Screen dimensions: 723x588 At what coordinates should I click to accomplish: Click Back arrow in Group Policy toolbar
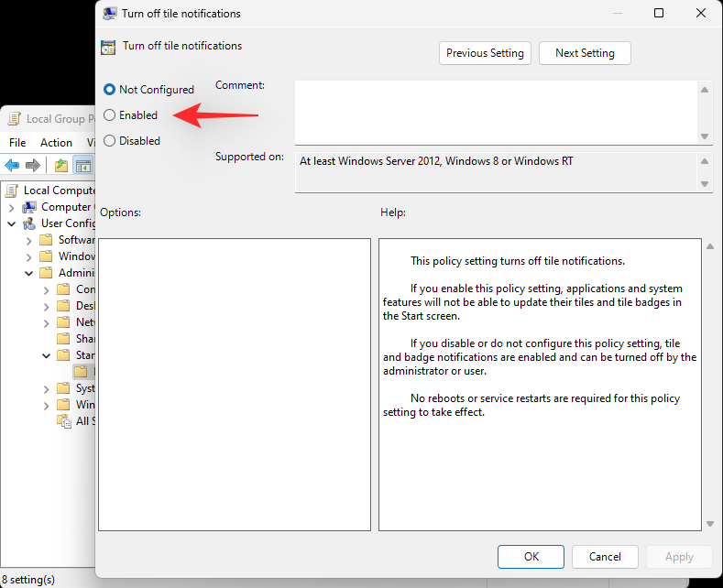coord(12,166)
